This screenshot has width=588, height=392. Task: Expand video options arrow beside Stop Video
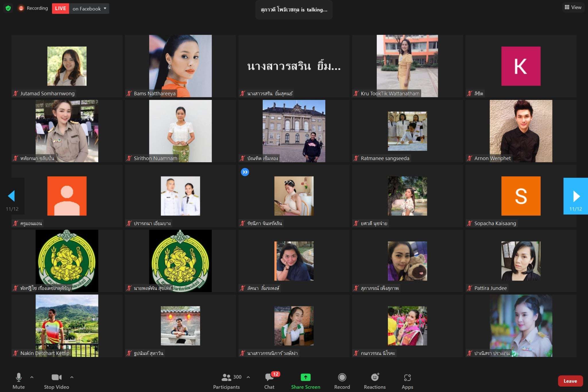[72, 377]
